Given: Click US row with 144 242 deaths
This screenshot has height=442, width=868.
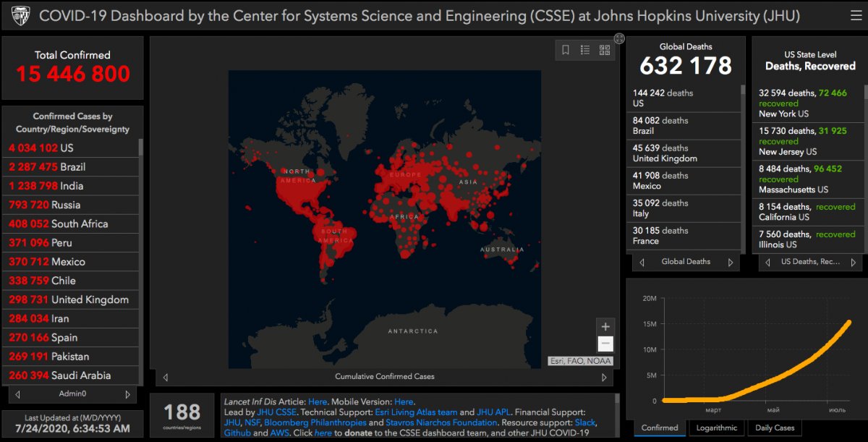Looking at the screenshot, I should pyautogui.click(x=684, y=98).
